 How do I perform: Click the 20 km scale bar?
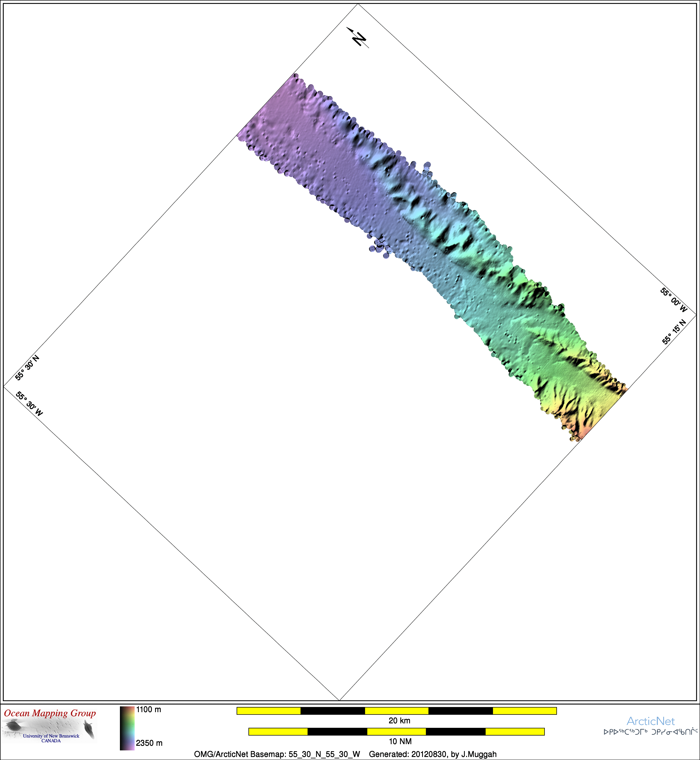coord(396,711)
